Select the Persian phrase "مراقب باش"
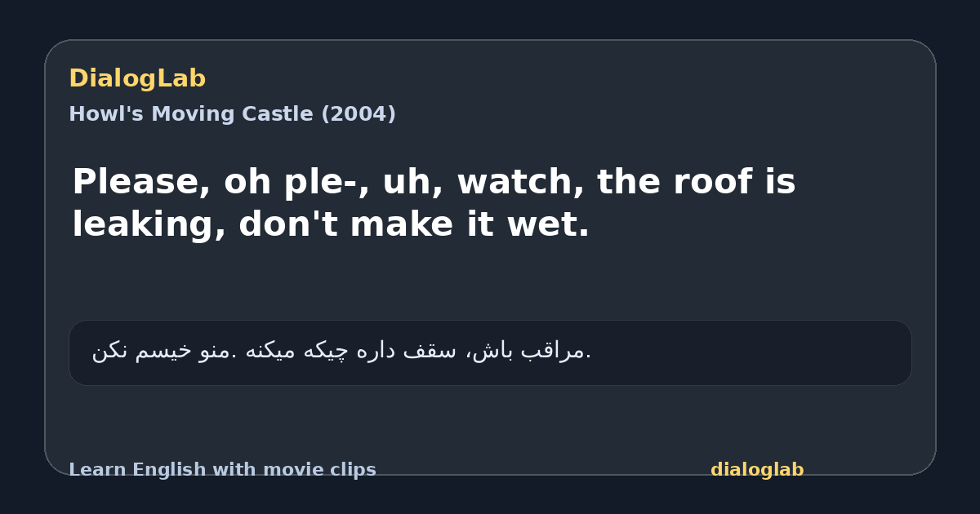Image resolution: width=980 pixels, height=514 pixels. pyautogui.click(x=532, y=352)
